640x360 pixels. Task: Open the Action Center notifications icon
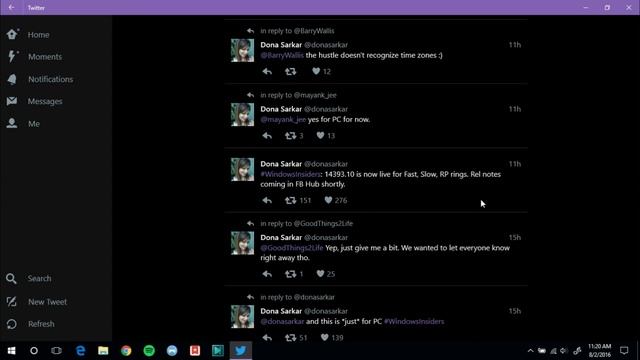(x=624, y=351)
